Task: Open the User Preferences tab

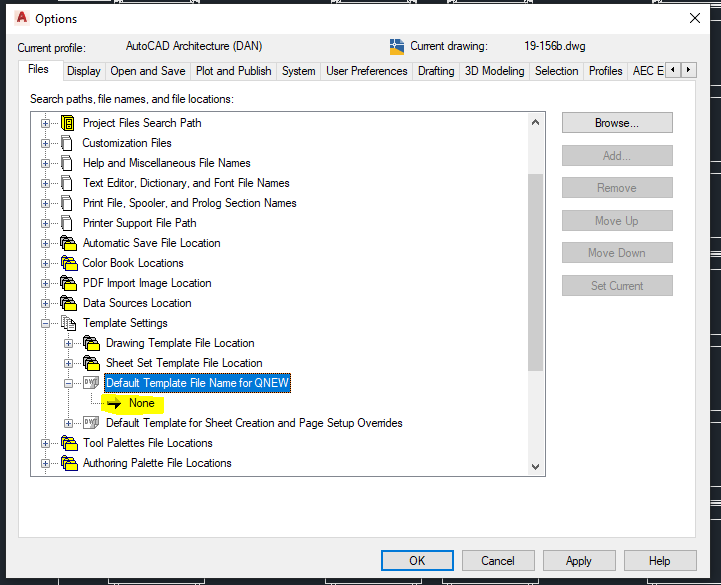Action: coord(366,71)
